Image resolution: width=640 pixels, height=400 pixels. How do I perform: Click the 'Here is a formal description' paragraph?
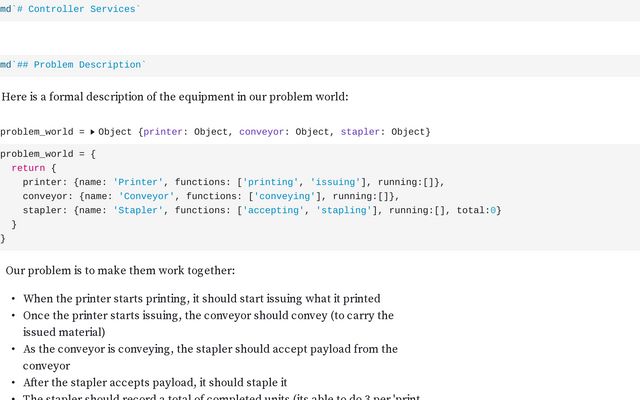(175, 97)
